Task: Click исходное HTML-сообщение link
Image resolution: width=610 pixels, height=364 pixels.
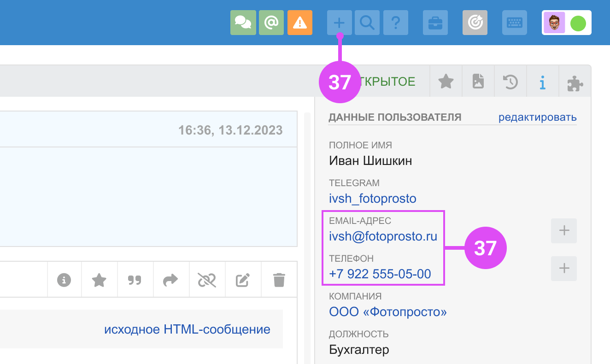Action: pyautogui.click(x=187, y=329)
